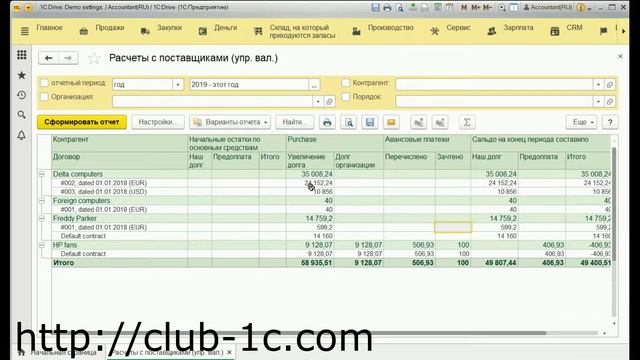The width and height of the screenshot is (640, 360).
Task: Open the period type год dropdown
Action: [x=178, y=84]
